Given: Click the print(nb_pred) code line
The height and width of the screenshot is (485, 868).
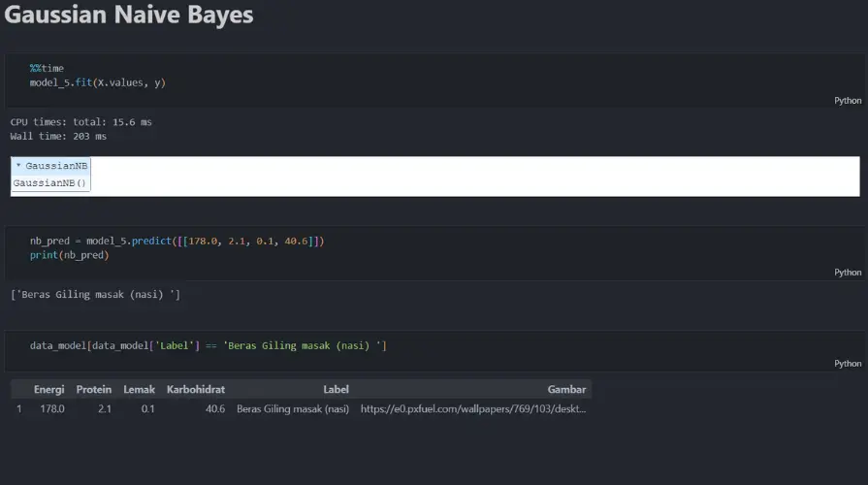Looking at the screenshot, I should (x=69, y=255).
